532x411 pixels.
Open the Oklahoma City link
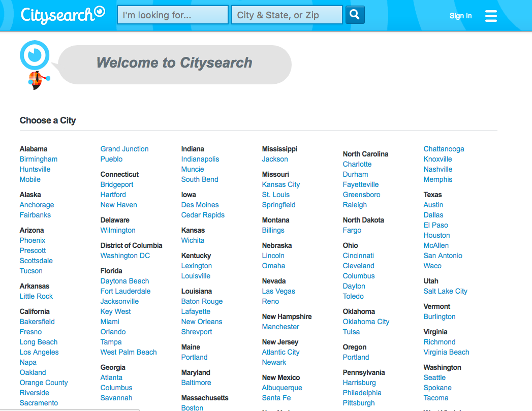click(x=366, y=322)
